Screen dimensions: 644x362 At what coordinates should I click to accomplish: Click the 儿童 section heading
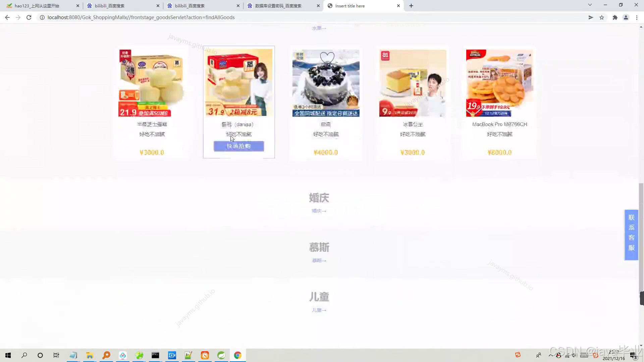(319, 297)
